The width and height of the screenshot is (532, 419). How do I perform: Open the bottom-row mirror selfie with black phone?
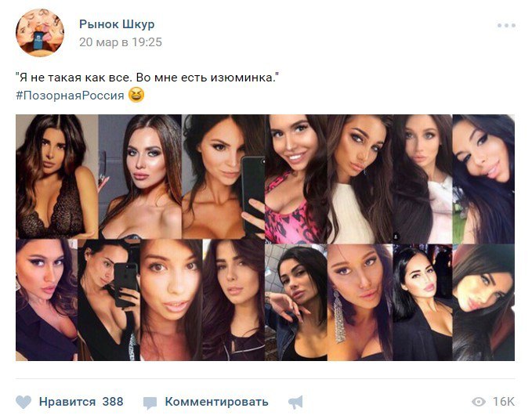coord(109,300)
